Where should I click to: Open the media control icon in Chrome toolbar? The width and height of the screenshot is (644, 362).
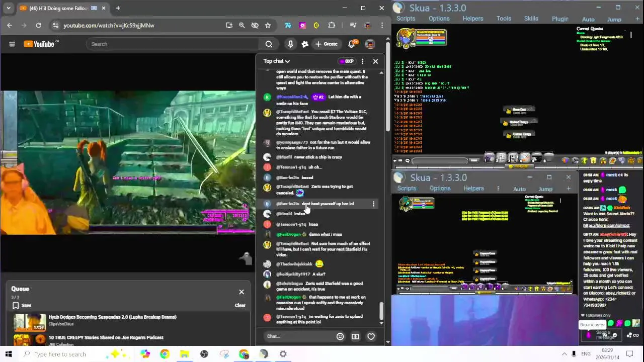[x=353, y=25]
